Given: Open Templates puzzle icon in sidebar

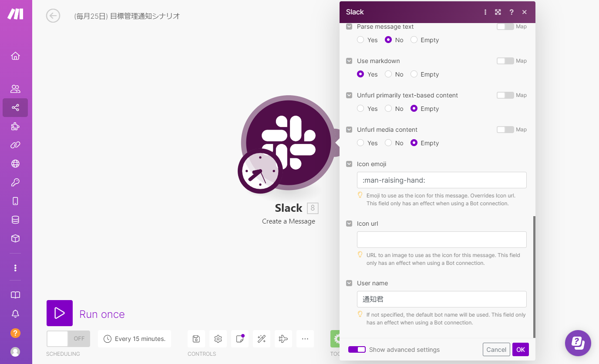Looking at the screenshot, I should tap(15, 126).
